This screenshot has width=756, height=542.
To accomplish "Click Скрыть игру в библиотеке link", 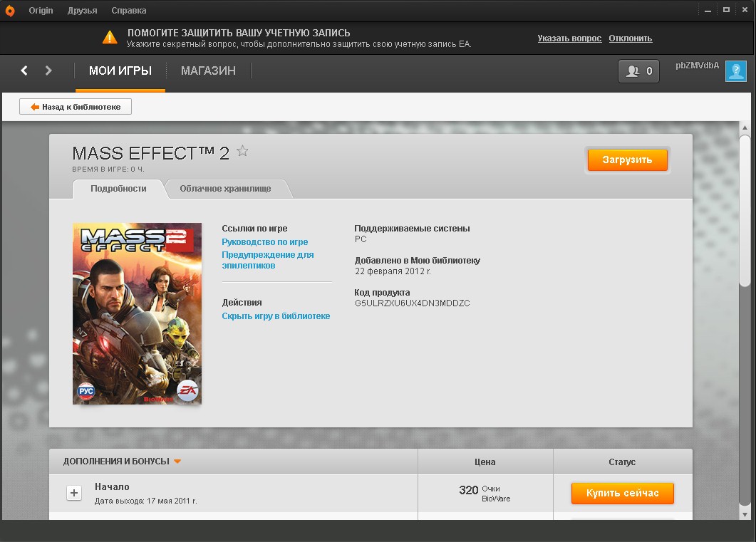I will pyautogui.click(x=276, y=316).
